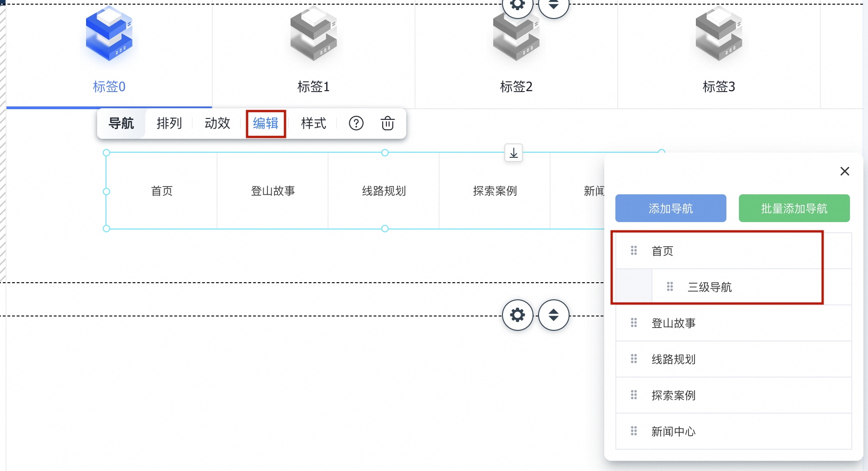
Task: Select 探索案例 in the canvas navigation bar
Action: point(495,191)
